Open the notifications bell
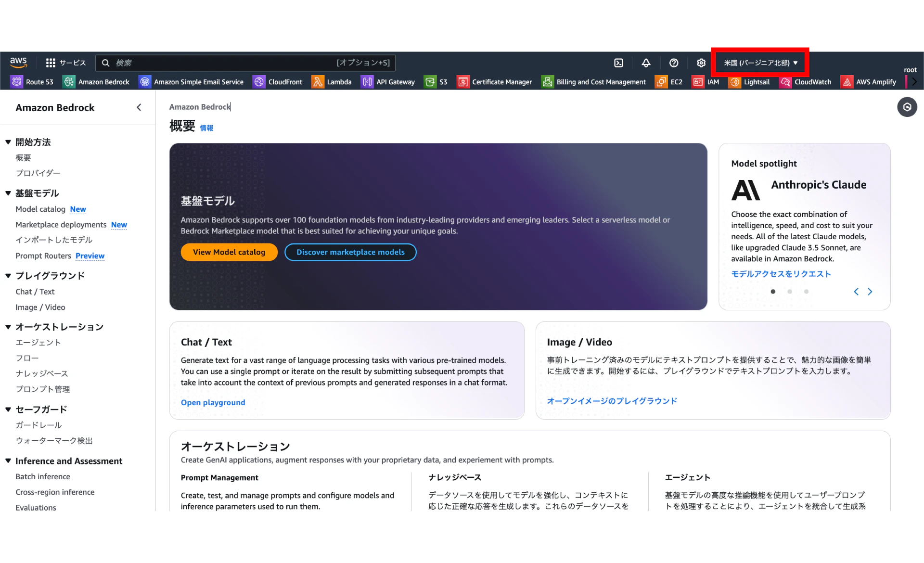Image resolution: width=924 pixels, height=563 pixels. click(x=646, y=63)
